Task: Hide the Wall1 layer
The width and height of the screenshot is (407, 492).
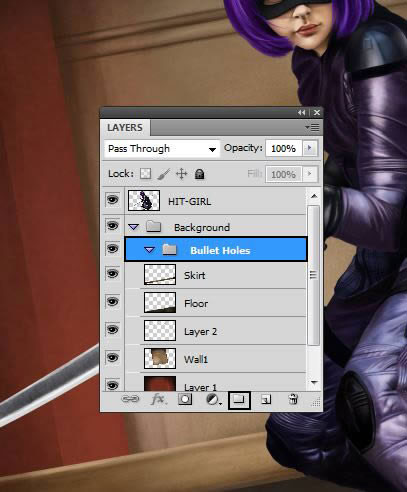Action: pyautogui.click(x=113, y=358)
